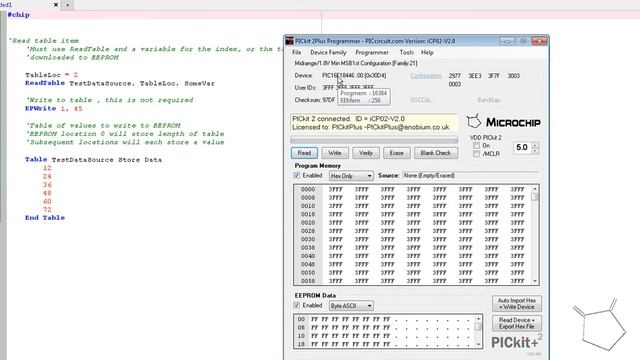Viewport: 640px width, 360px height.
Task: Click the Device PIC16F18446 text
Action: 354,76
